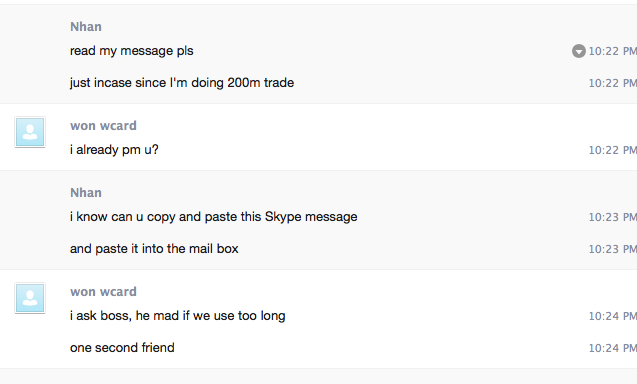The height and width of the screenshot is (384, 637).
Task: Click 'won wcard' name above 'i ask boss'
Action: [103, 291]
